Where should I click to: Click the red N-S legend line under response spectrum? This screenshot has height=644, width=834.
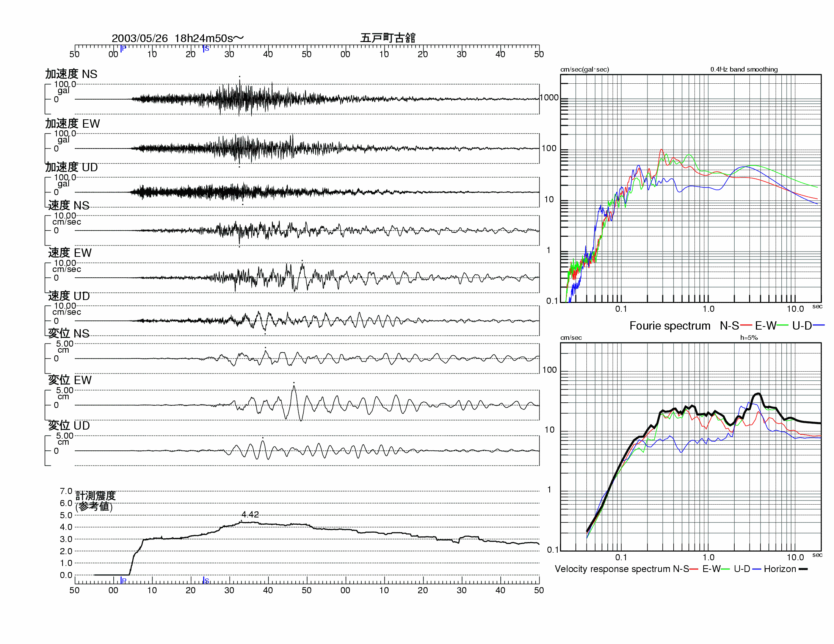pyautogui.click(x=694, y=569)
